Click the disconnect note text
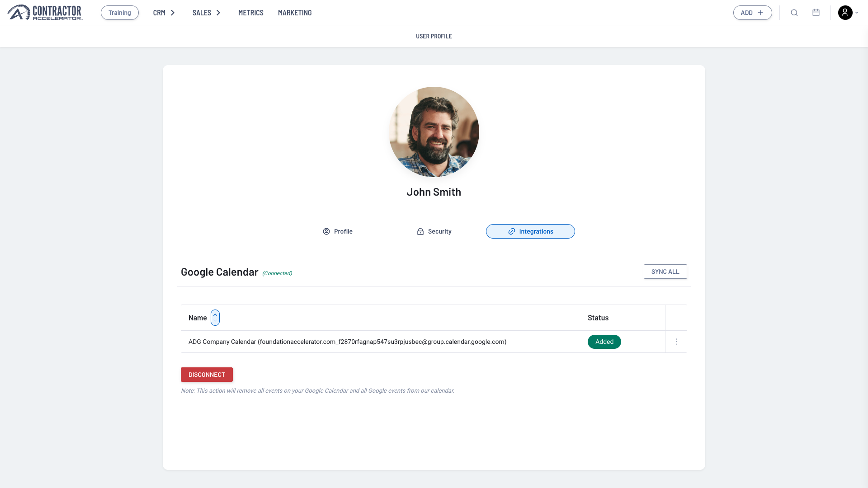The height and width of the screenshot is (488, 868). (317, 391)
